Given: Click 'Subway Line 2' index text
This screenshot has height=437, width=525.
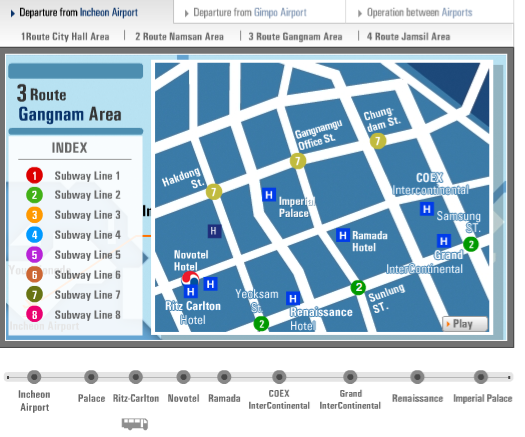Looking at the screenshot, I should pyautogui.click(x=87, y=195).
